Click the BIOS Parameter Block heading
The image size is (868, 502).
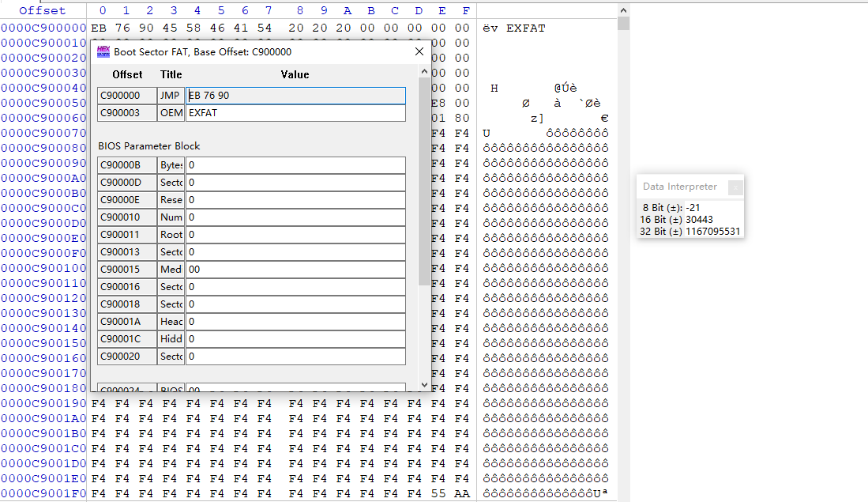pos(149,145)
